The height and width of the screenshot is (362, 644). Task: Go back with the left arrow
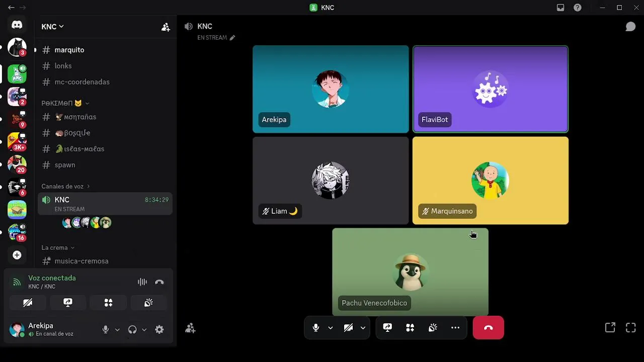tap(11, 8)
